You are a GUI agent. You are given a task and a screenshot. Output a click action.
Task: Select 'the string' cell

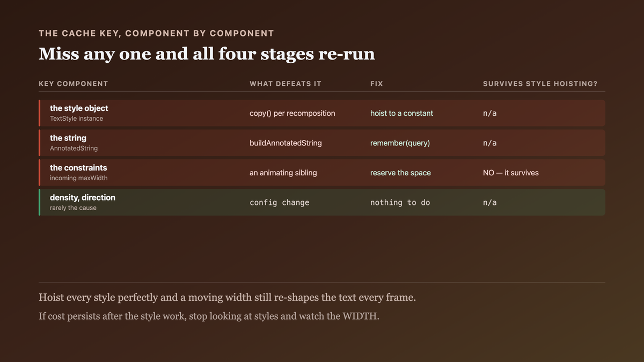click(x=68, y=138)
